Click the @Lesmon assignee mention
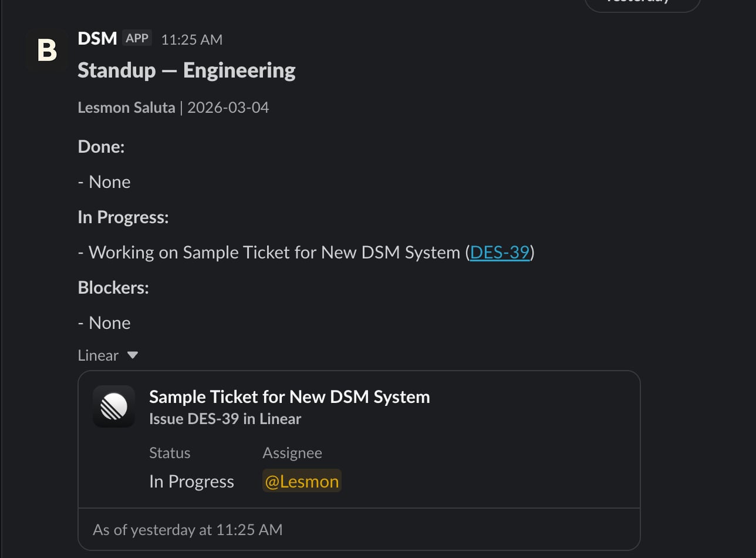 (x=302, y=482)
